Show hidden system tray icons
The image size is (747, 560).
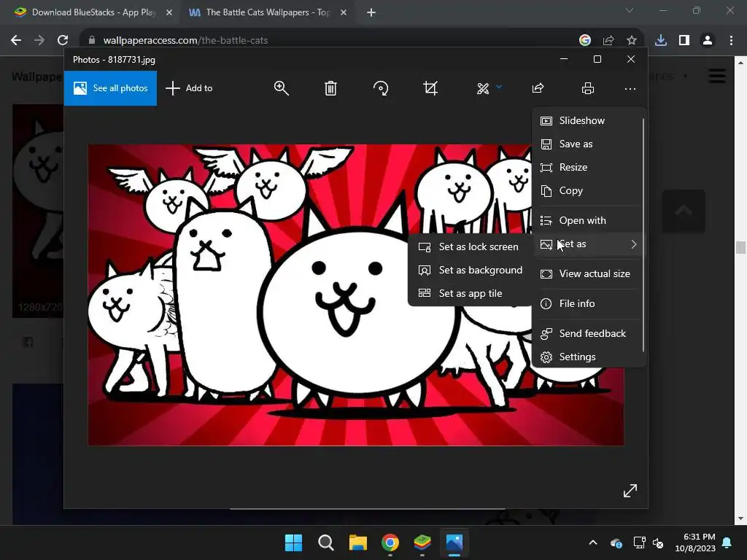click(593, 542)
